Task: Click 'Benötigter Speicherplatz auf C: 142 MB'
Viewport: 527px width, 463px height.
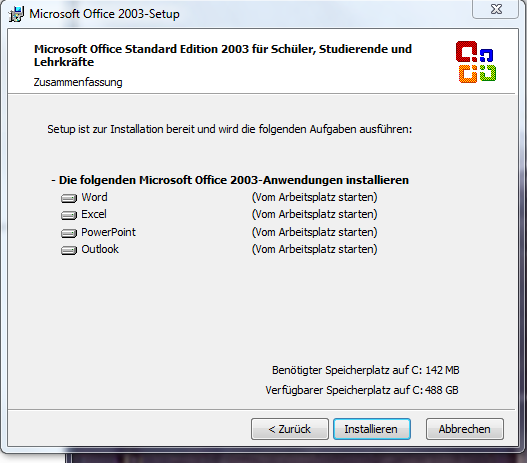Action: coord(366,370)
